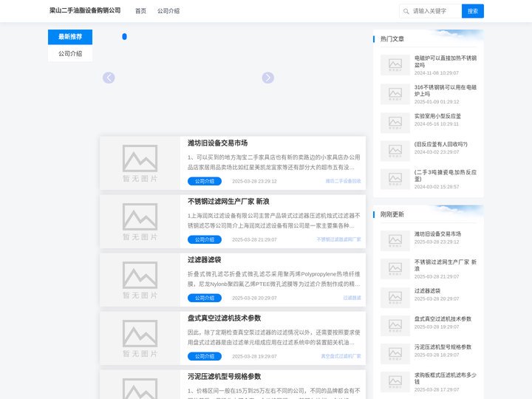Screen dimensions: 532x399
Task: Open article title 盘式真空过滤机技术参数 in main list
Action: (x=225, y=318)
